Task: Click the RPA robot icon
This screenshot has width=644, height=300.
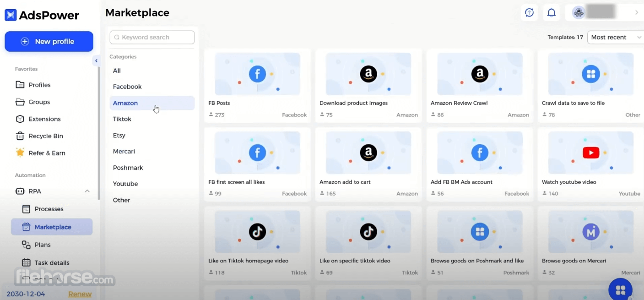Action: click(x=20, y=191)
